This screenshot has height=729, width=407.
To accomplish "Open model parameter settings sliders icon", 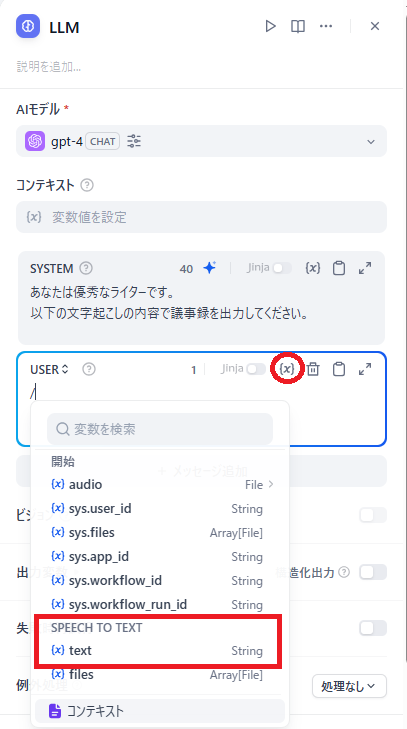I will pyautogui.click(x=134, y=141).
